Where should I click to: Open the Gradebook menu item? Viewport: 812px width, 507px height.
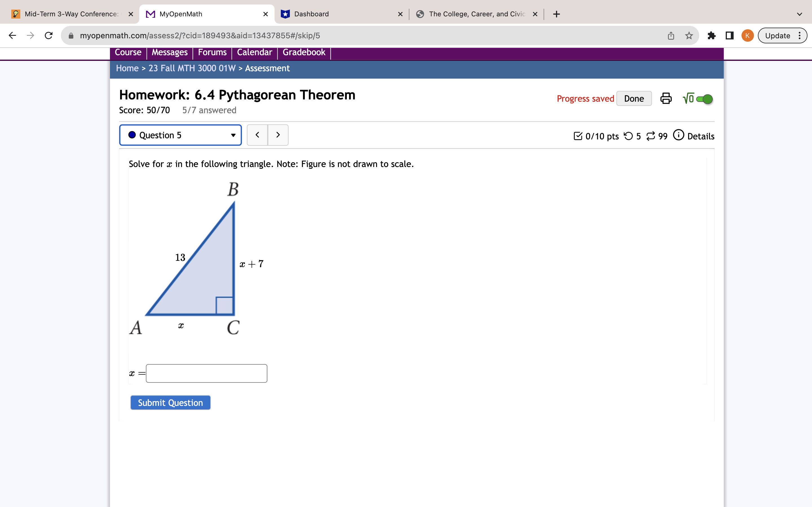click(x=304, y=53)
